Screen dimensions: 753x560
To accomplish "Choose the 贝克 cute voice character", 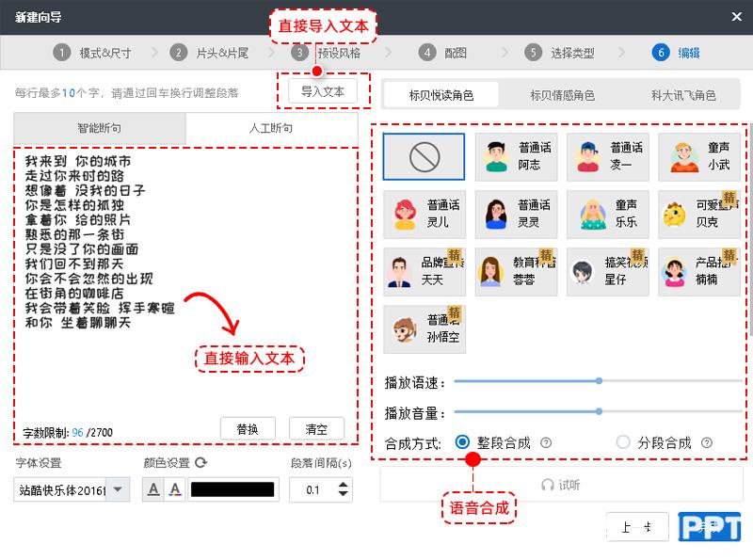I will [699, 215].
